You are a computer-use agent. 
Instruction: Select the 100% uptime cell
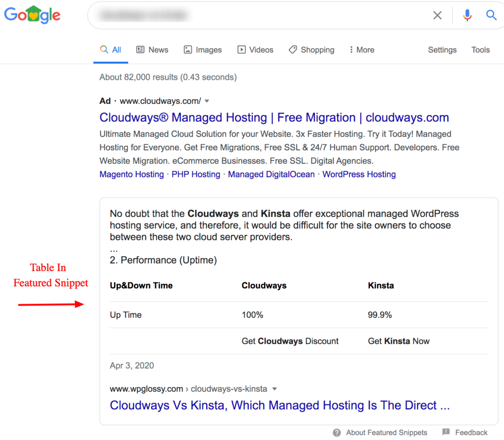[252, 315]
